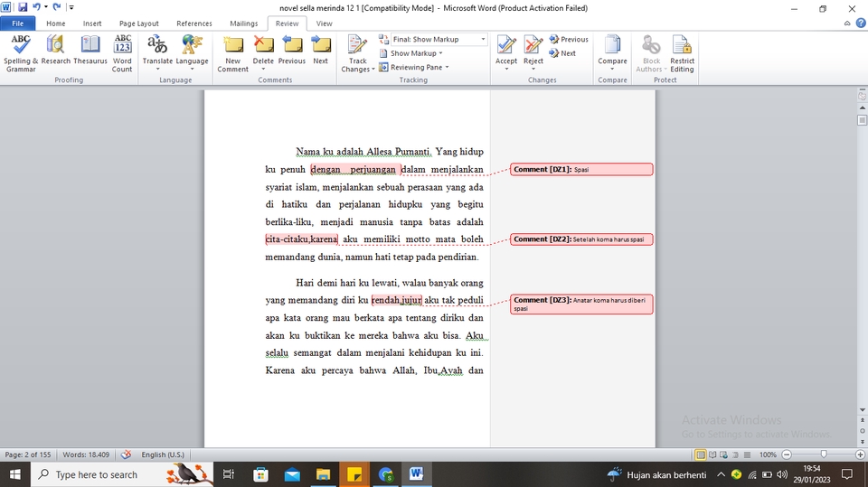Select comment DZ2 balloon

(x=581, y=239)
